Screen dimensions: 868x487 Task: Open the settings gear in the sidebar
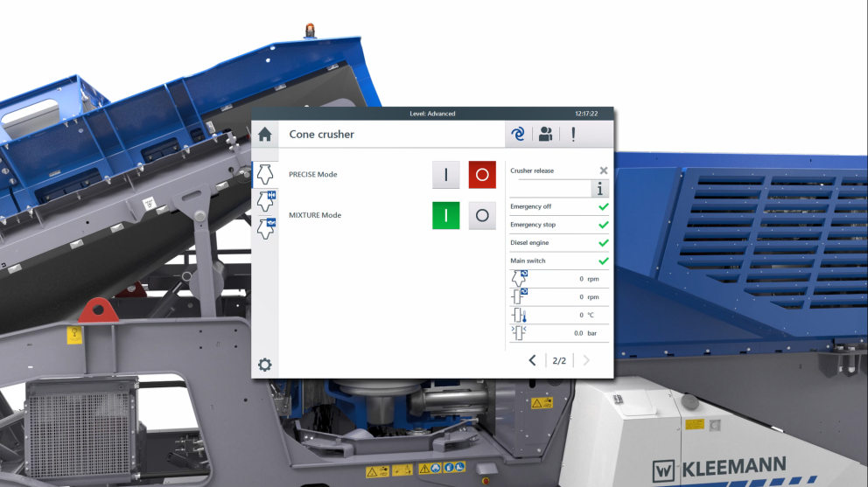coord(264,365)
